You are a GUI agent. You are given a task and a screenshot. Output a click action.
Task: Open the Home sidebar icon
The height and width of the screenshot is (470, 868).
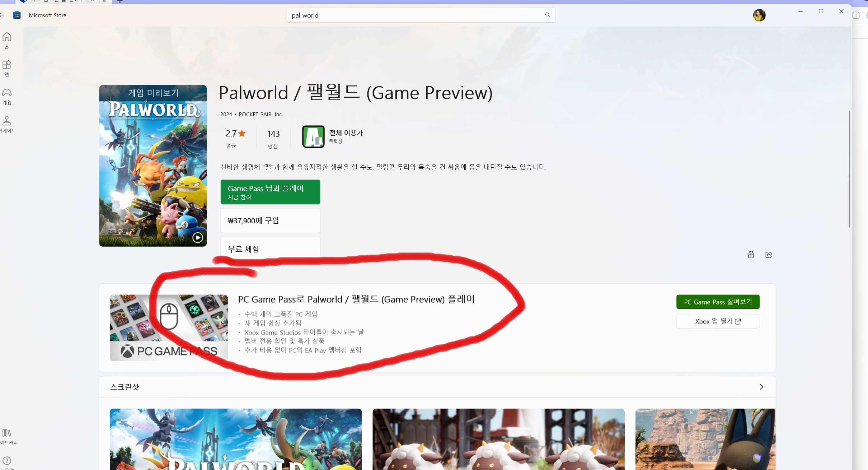[x=7, y=37]
